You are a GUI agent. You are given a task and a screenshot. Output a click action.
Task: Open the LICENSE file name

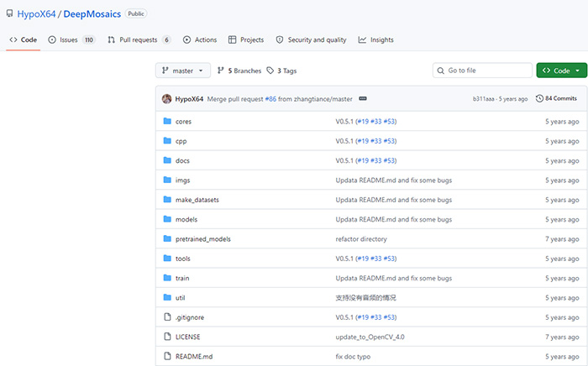tap(187, 337)
